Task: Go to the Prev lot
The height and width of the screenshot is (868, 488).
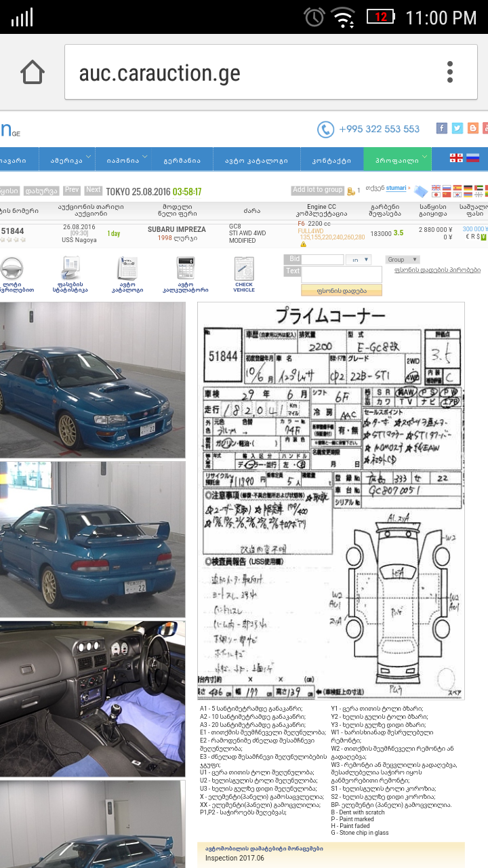Action: coord(72,191)
